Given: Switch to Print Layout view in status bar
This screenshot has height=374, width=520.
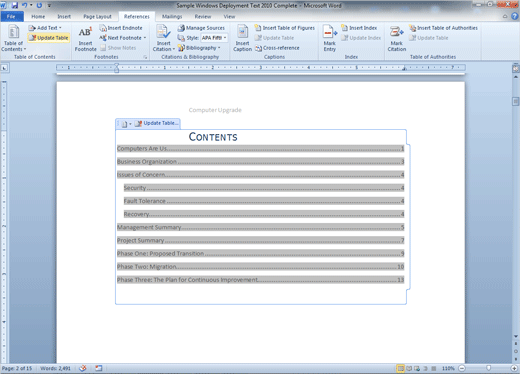Looking at the screenshot, I should [x=400, y=368].
